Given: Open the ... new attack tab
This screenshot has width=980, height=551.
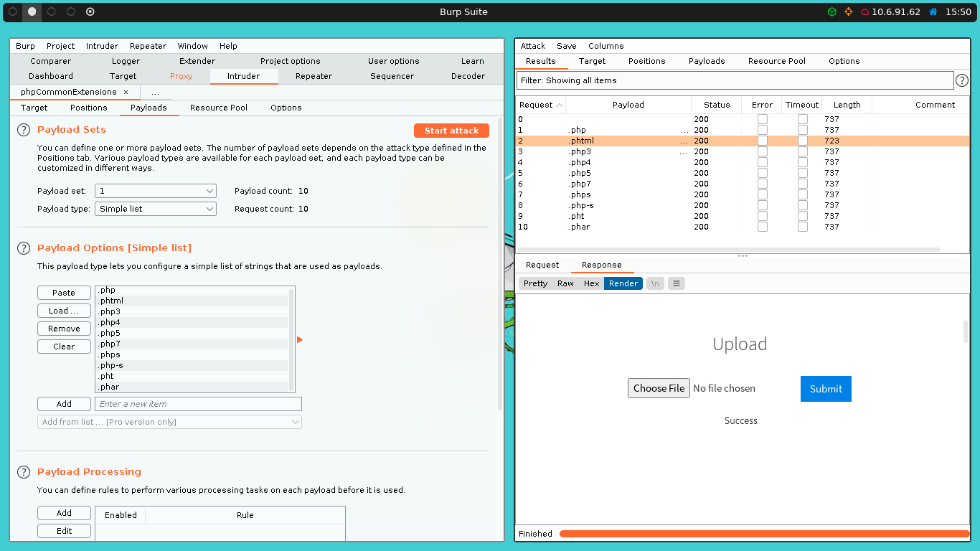Looking at the screenshot, I should (x=155, y=93).
